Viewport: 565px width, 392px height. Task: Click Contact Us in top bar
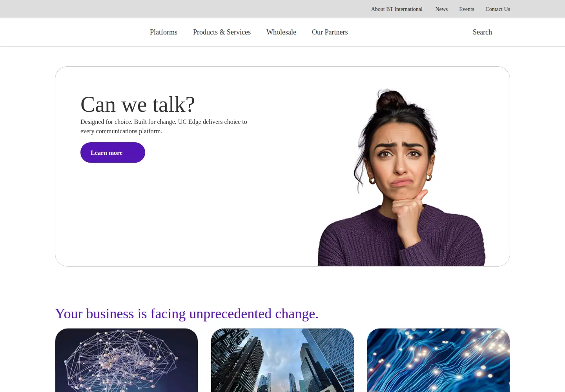click(498, 9)
